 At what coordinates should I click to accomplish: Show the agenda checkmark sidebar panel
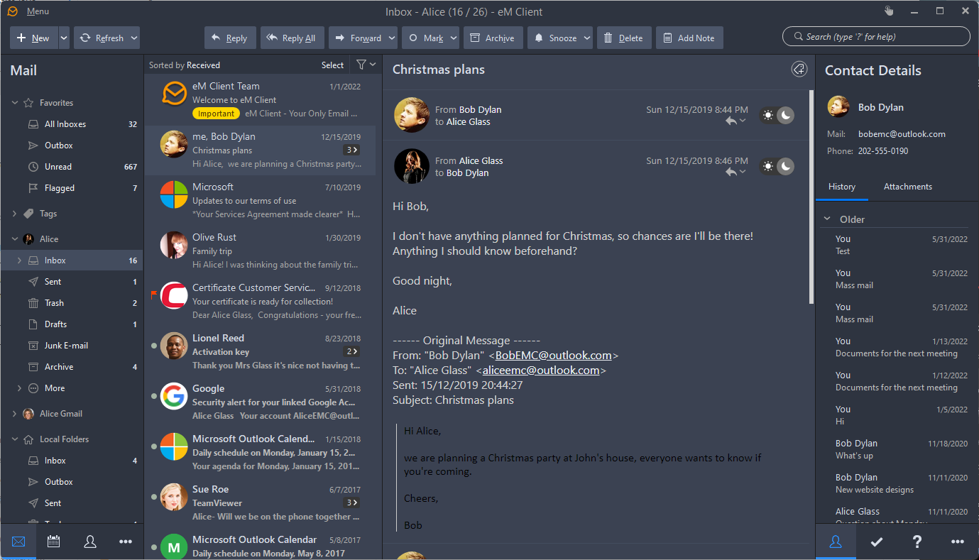pyautogui.click(x=876, y=542)
